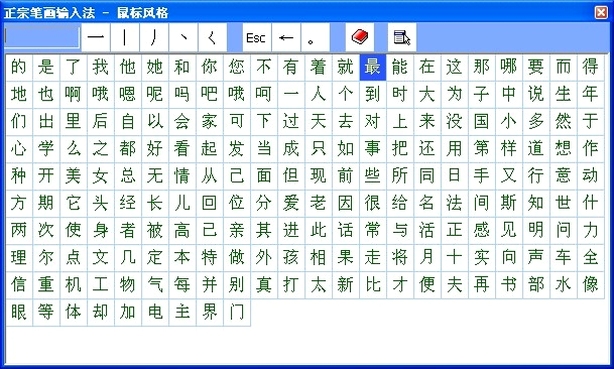Select the character 理
Image resolution: width=614 pixels, height=369 pixels.
[x=19, y=257]
